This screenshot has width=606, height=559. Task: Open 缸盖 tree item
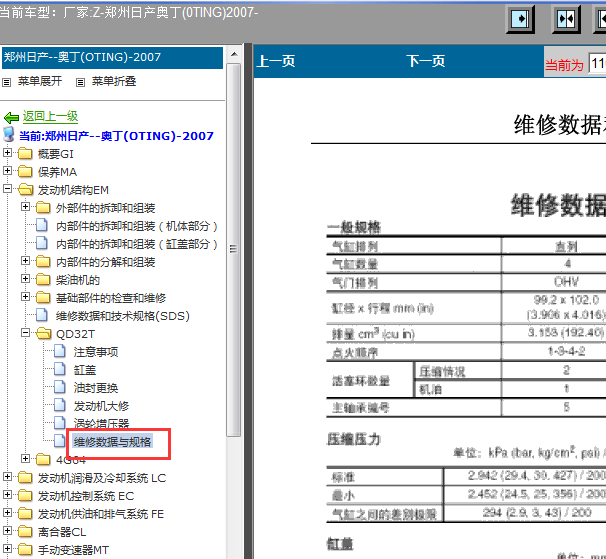(85, 370)
